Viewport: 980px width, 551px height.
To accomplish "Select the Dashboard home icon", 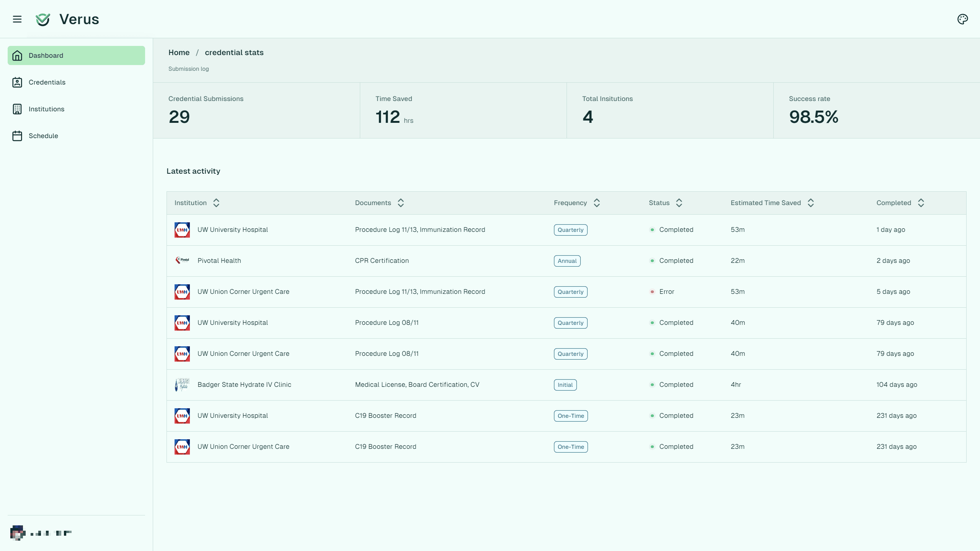I will coord(18,55).
